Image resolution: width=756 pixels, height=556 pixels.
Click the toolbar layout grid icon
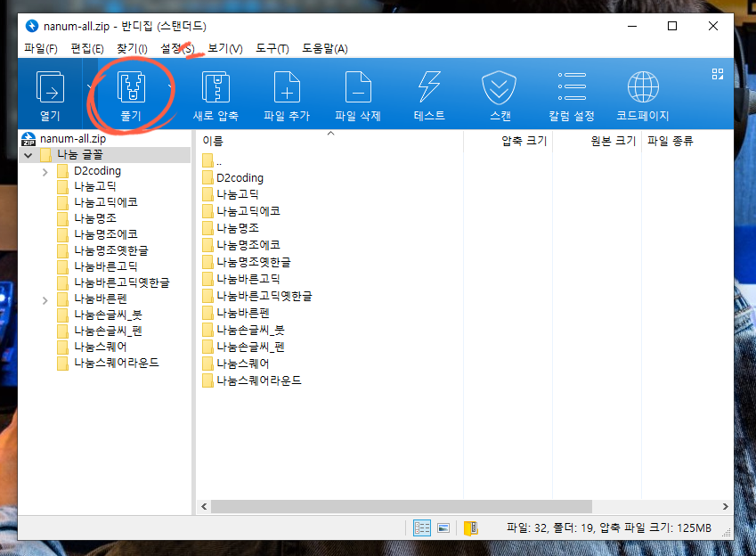point(718,74)
